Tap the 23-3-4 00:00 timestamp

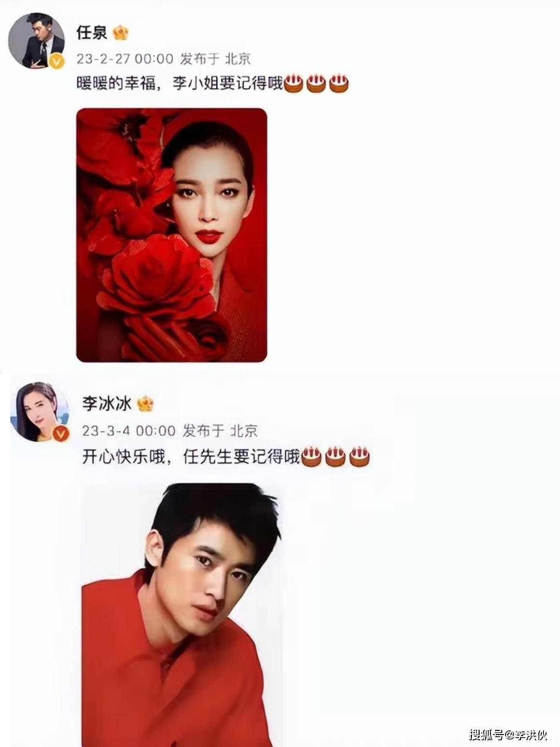click(x=129, y=431)
